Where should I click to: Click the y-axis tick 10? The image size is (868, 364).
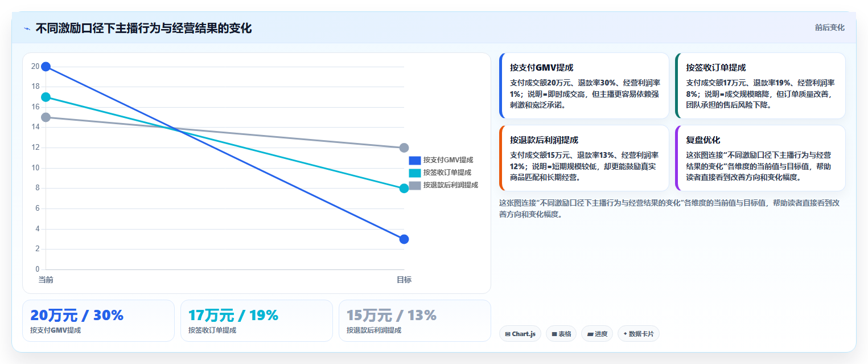(x=35, y=168)
